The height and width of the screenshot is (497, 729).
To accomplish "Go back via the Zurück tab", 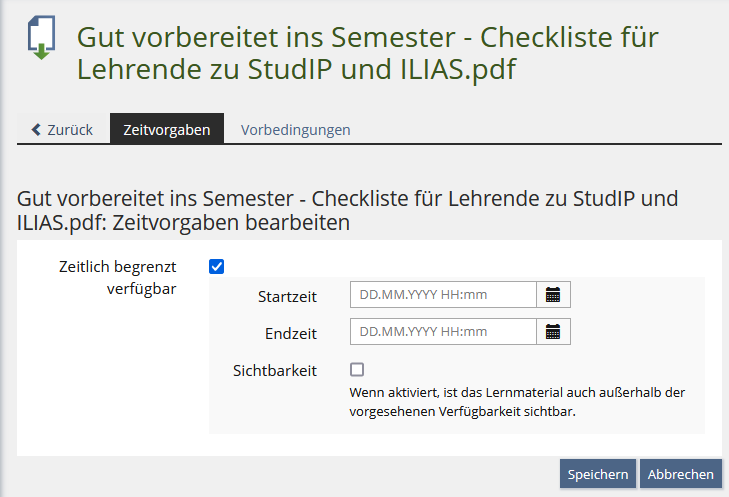I will (x=63, y=130).
